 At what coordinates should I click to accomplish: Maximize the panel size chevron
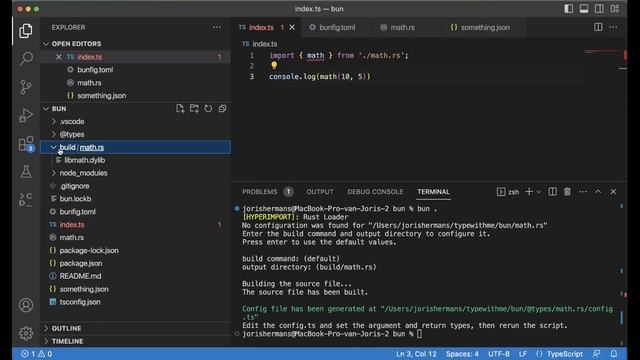pos(598,192)
